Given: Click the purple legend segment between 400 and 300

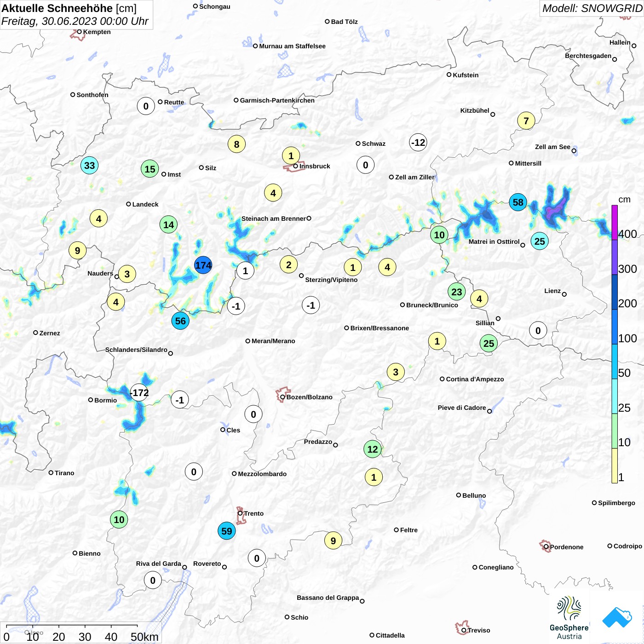Looking at the screenshot, I should click(x=615, y=257).
